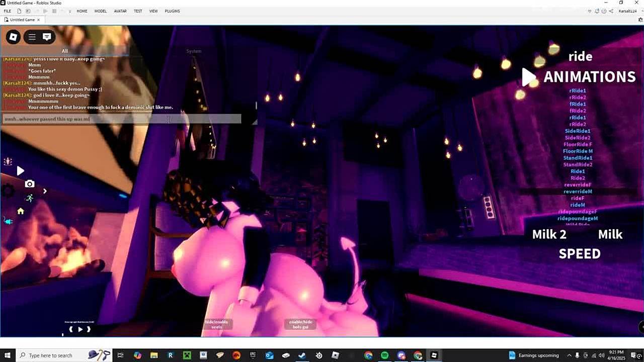Click the ANIMATIONS header button

tap(589, 77)
